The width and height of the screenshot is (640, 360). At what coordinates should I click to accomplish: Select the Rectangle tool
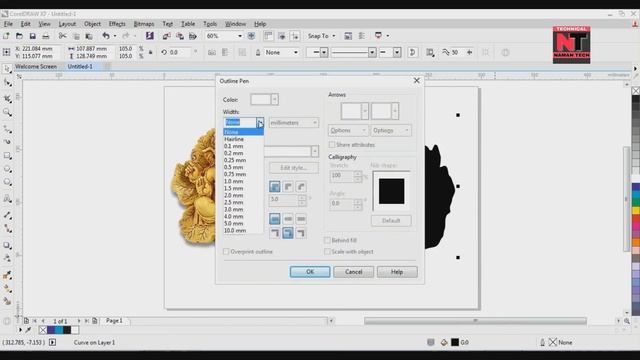[x=7, y=156]
